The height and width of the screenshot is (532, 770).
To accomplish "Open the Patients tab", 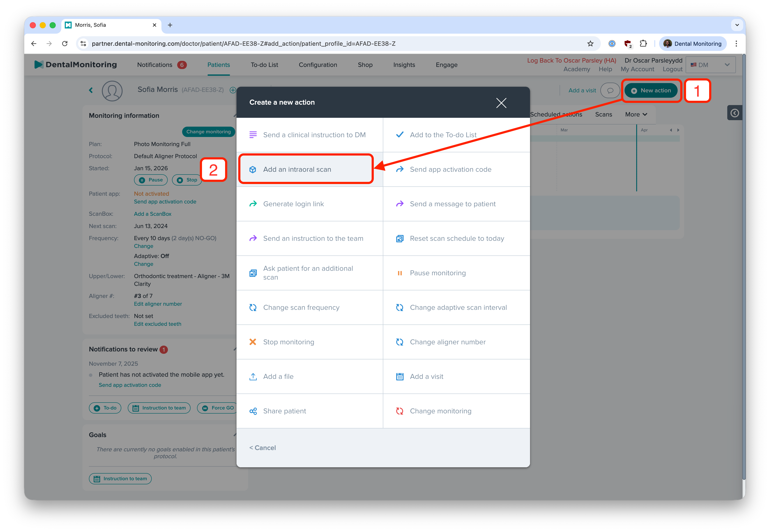I will pyautogui.click(x=218, y=65).
